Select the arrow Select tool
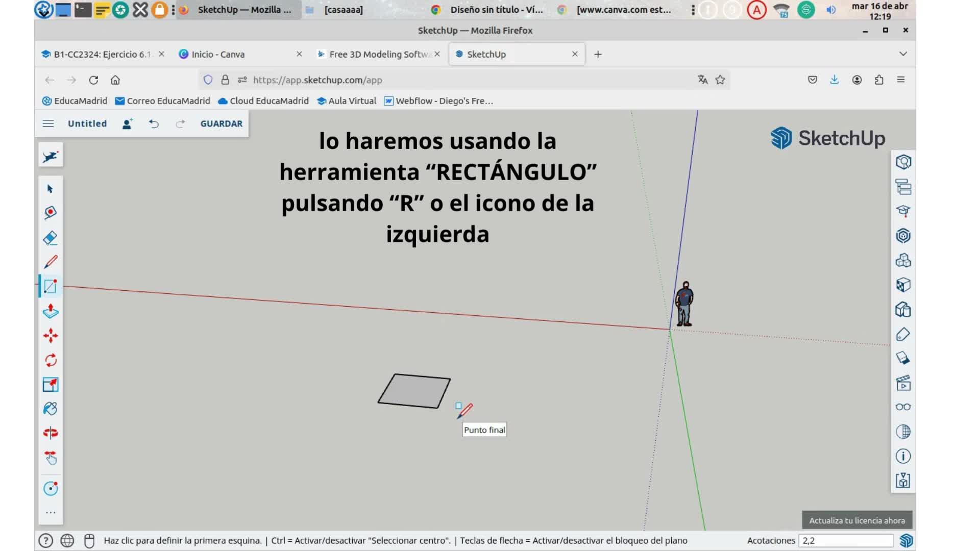This screenshot has height=551, width=980. [50, 189]
